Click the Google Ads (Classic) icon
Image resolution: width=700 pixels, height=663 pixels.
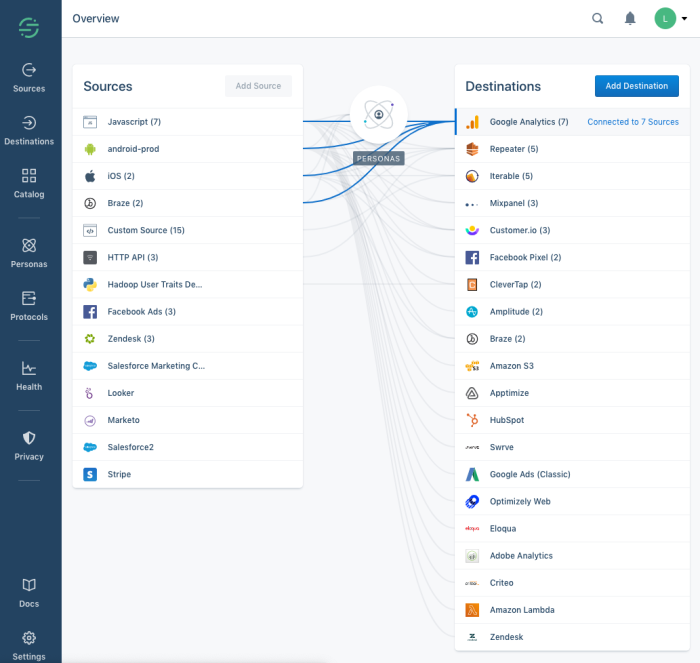472,474
